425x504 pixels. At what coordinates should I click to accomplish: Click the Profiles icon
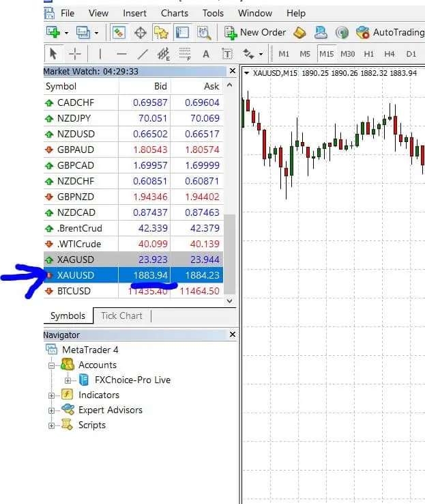pyautogui.click(x=83, y=33)
